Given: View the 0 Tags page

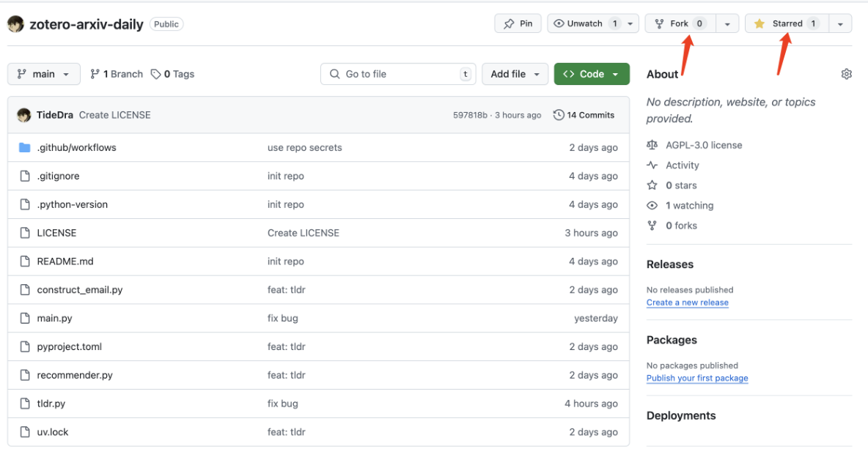Looking at the screenshot, I should [173, 74].
